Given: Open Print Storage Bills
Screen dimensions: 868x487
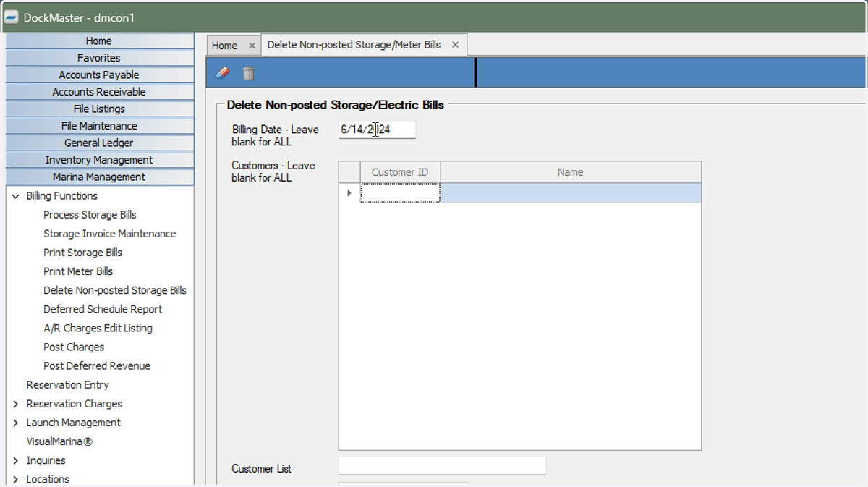Looking at the screenshot, I should (x=82, y=253).
